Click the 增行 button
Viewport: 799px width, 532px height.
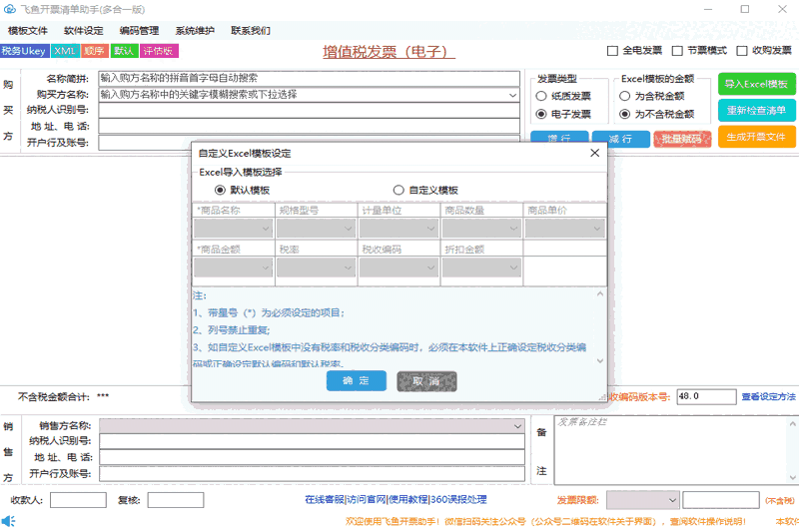point(559,138)
